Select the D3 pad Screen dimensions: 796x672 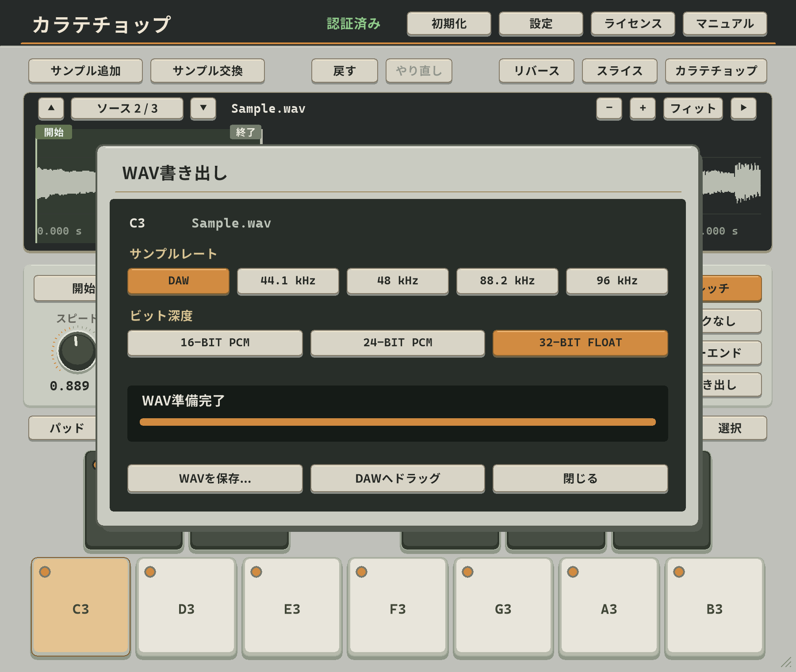(186, 607)
